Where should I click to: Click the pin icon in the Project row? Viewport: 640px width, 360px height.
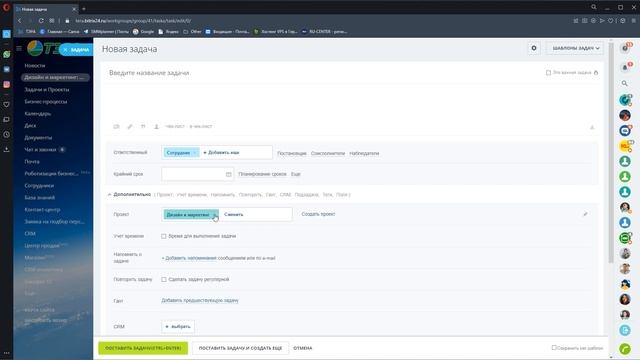pos(585,214)
